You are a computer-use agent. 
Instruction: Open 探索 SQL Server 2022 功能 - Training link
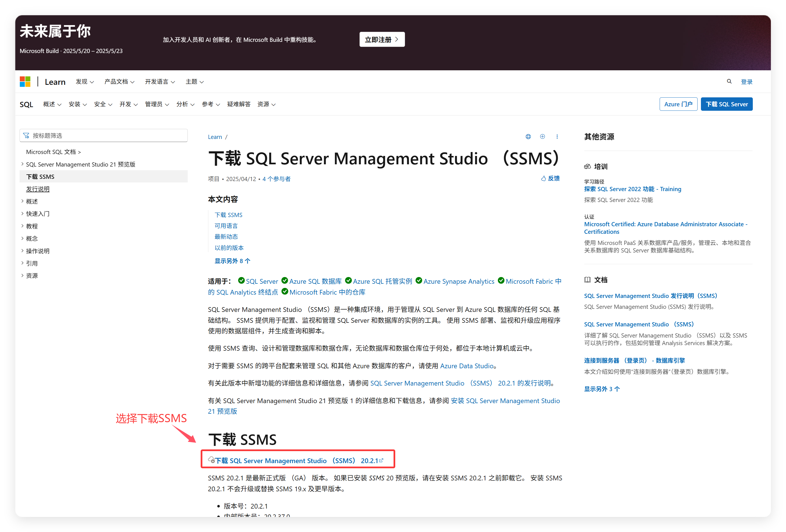point(632,189)
